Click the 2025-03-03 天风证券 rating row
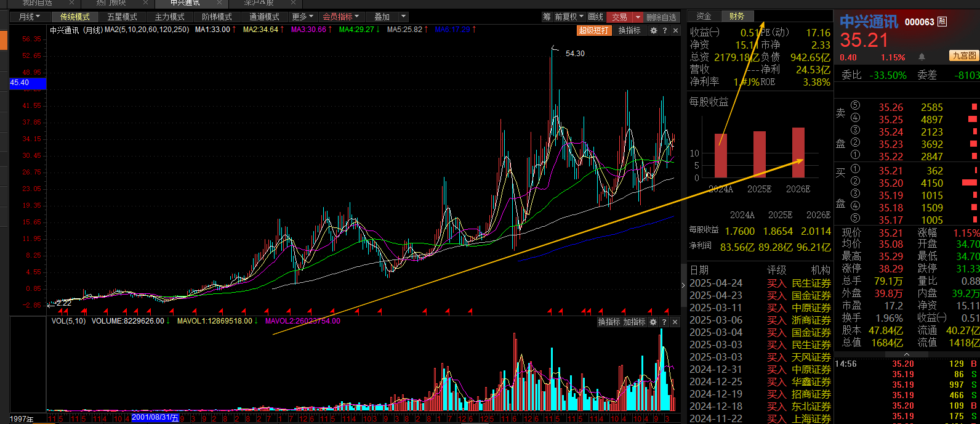The width and height of the screenshot is (980, 424). point(760,357)
